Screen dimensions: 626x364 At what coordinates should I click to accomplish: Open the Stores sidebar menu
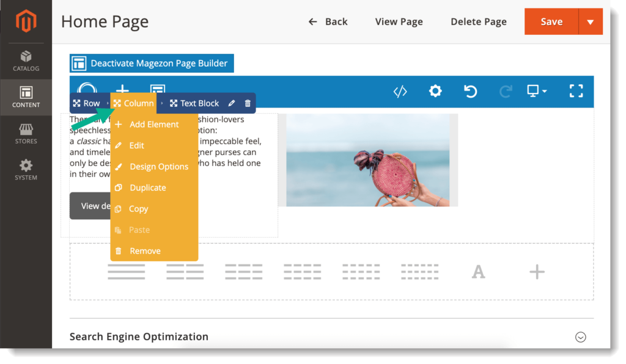tap(26, 134)
